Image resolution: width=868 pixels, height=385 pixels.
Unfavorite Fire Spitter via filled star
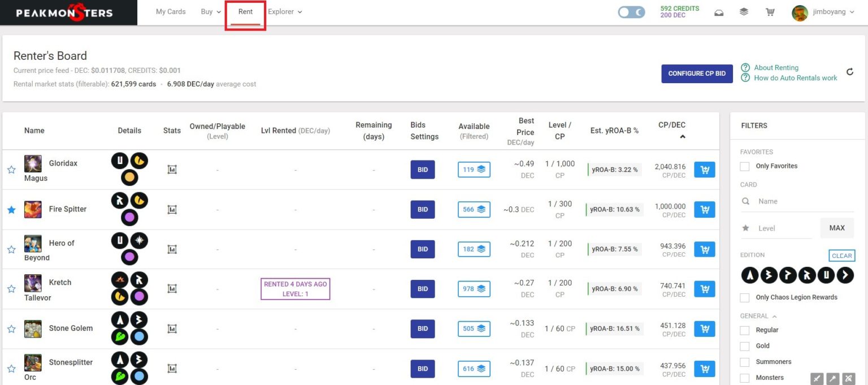tap(11, 210)
